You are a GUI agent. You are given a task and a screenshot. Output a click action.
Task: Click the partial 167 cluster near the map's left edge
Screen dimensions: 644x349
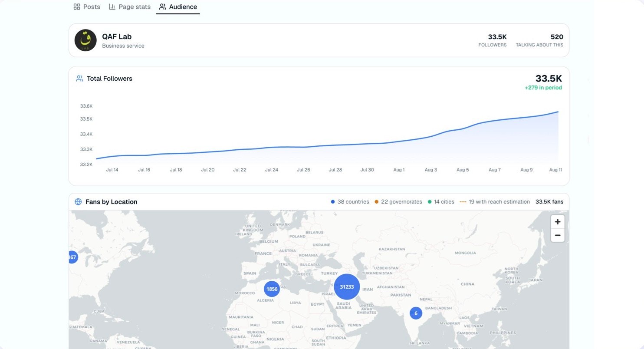(72, 257)
